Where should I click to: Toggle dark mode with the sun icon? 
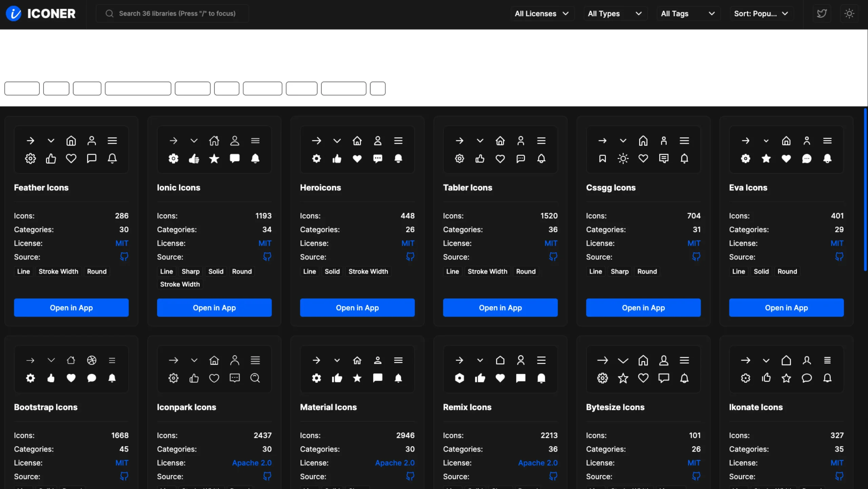849,13
